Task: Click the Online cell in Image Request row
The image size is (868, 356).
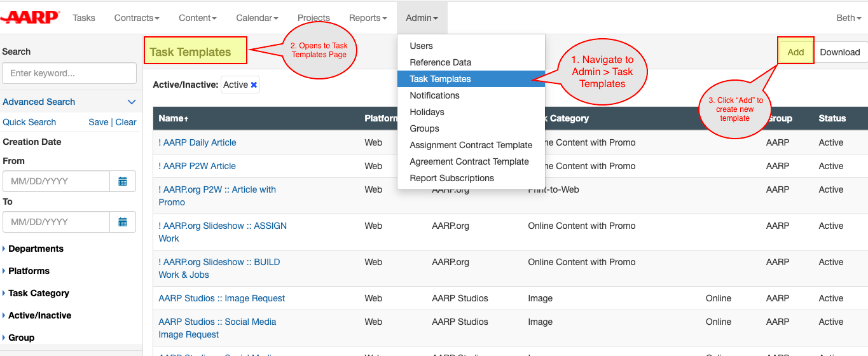Action: point(719,298)
